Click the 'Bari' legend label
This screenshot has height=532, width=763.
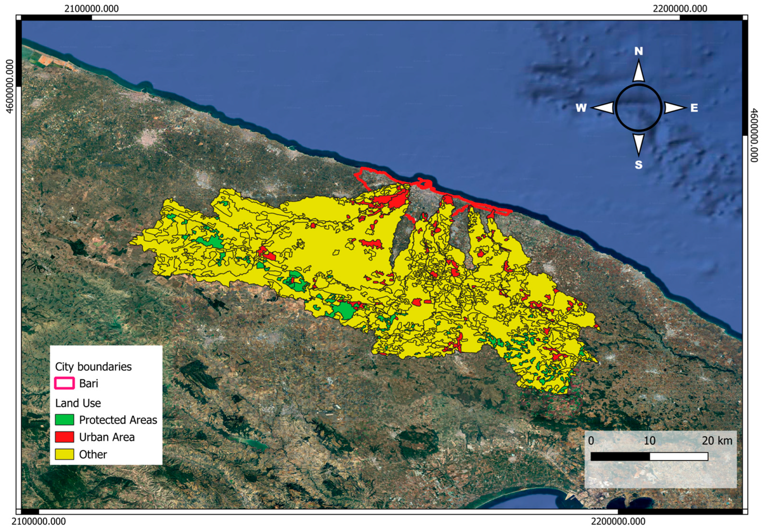(89, 383)
